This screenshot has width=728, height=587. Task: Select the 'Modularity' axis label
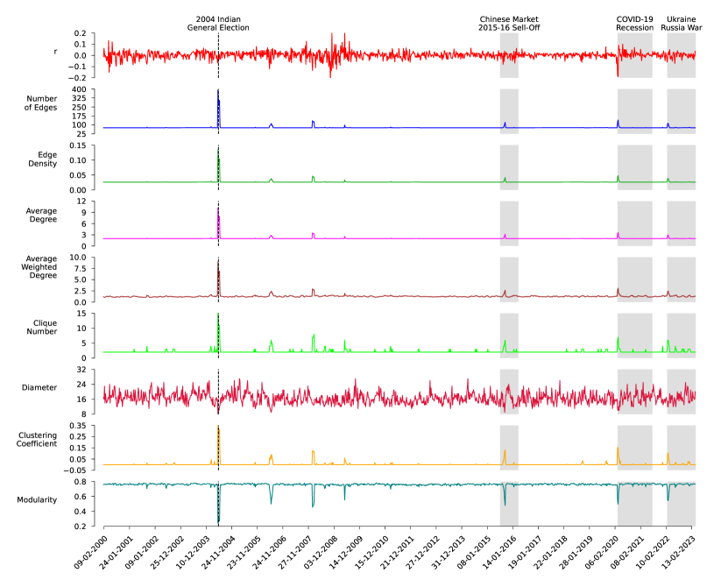37,499
